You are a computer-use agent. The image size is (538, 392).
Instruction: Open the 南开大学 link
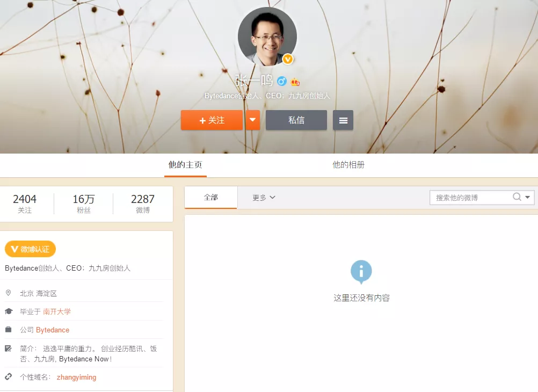[x=57, y=311]
